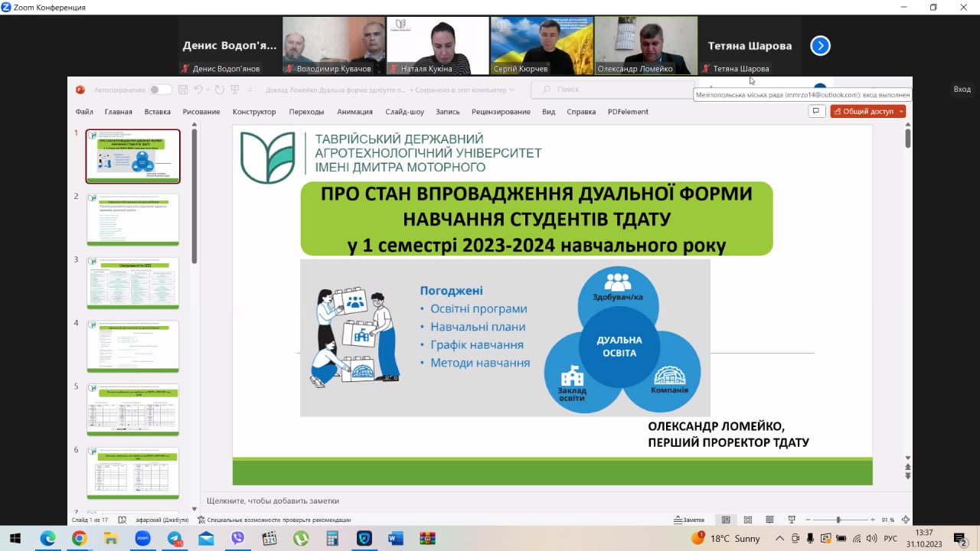Switch to Normal view icon

(726, 520)
